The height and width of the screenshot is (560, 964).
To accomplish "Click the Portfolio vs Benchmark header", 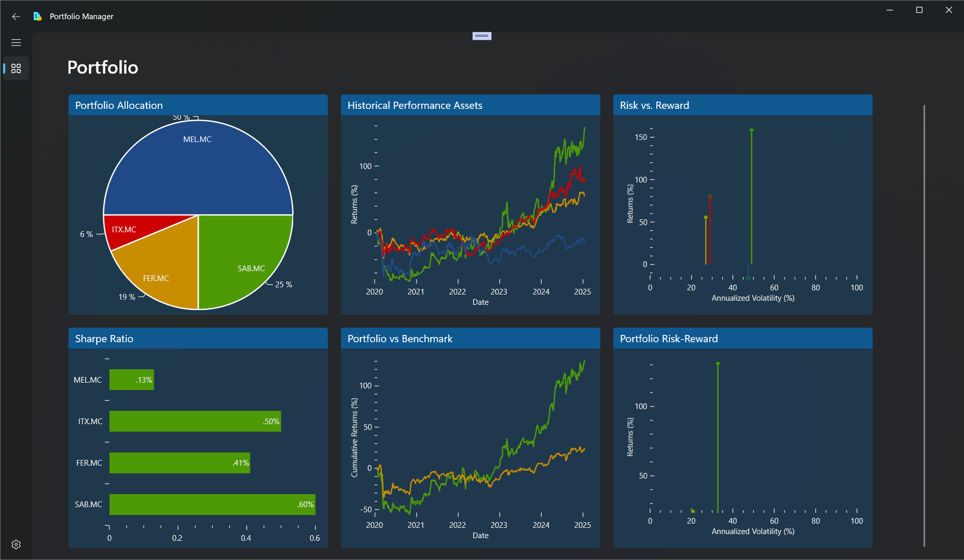I will [471, 339].
